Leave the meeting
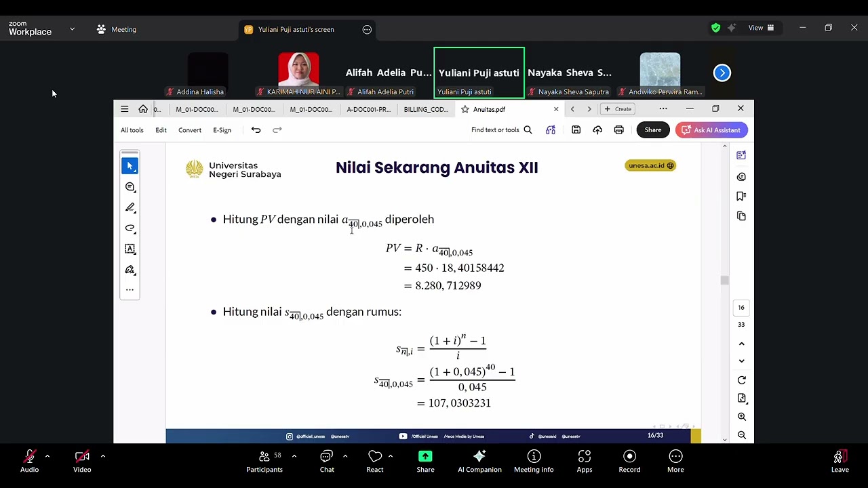 pos(840,462)
